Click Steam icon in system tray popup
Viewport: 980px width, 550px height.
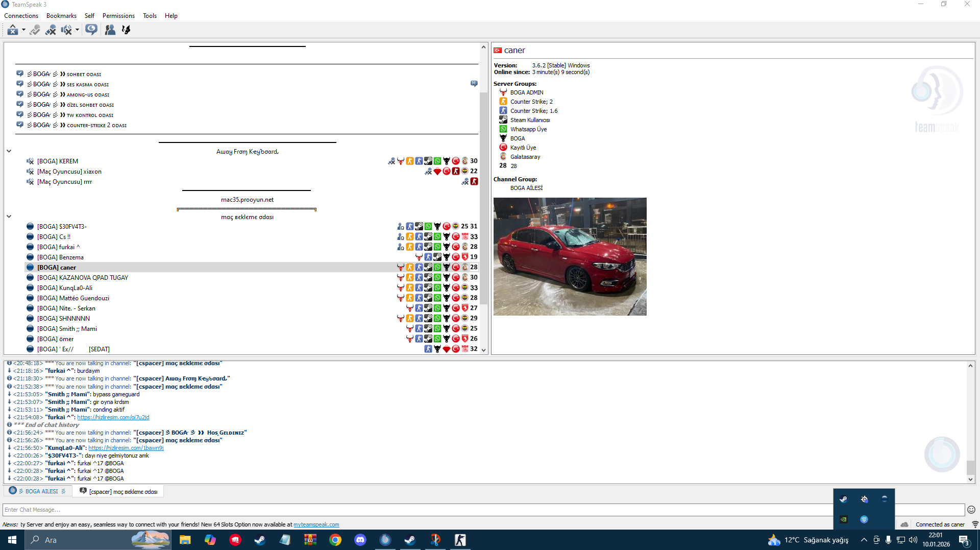[844, 499]
